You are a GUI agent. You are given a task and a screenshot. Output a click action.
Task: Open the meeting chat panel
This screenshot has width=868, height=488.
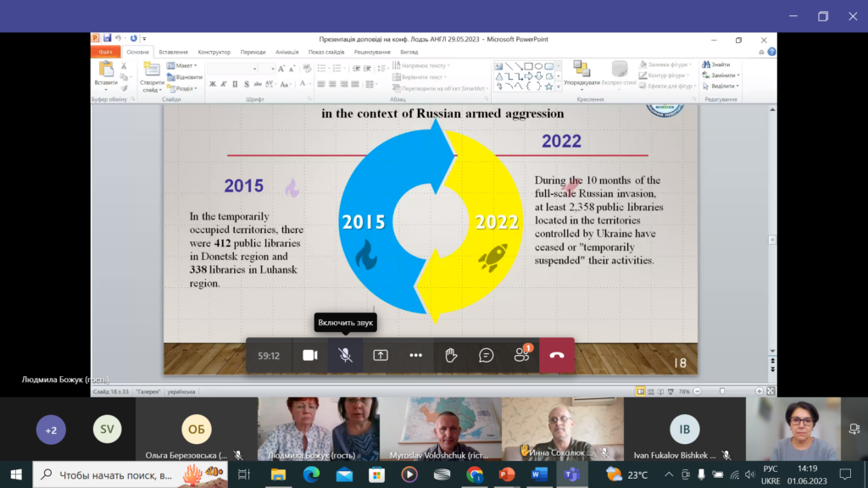coord(487,355)
